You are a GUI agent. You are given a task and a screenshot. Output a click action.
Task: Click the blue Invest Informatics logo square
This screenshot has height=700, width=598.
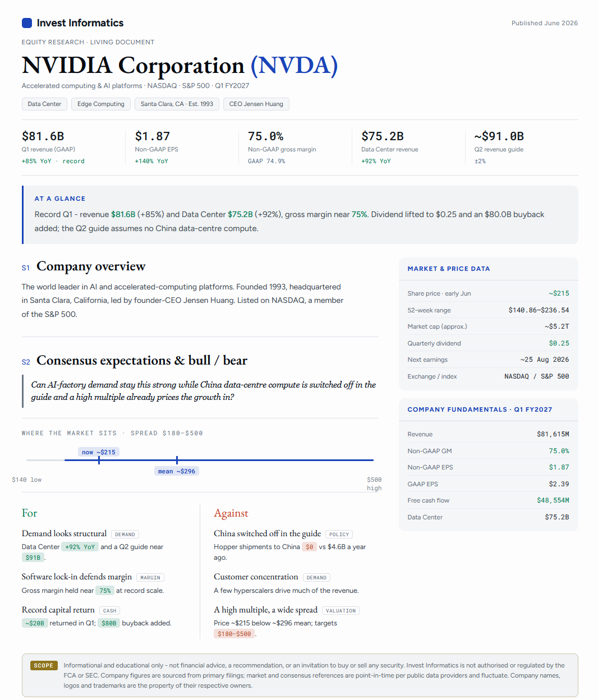[27, 23]
